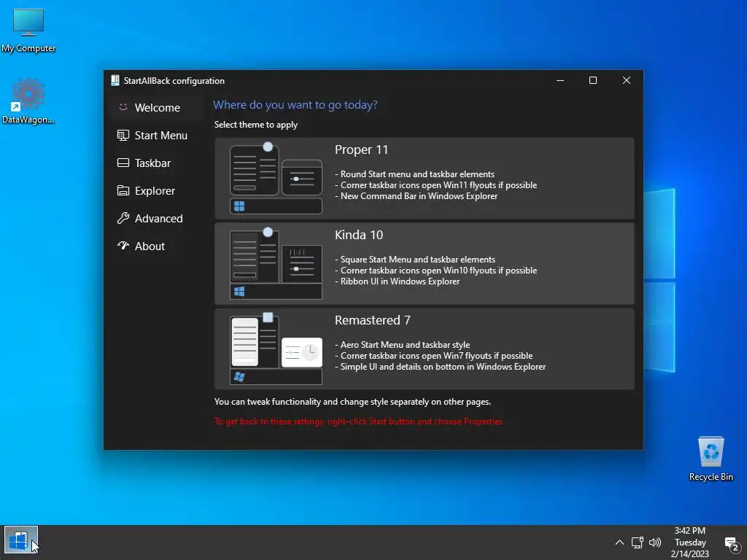Click 'Where do you want to go today?' heading
The width and height of the screenshot is (747, 560).
coord(295,105)
